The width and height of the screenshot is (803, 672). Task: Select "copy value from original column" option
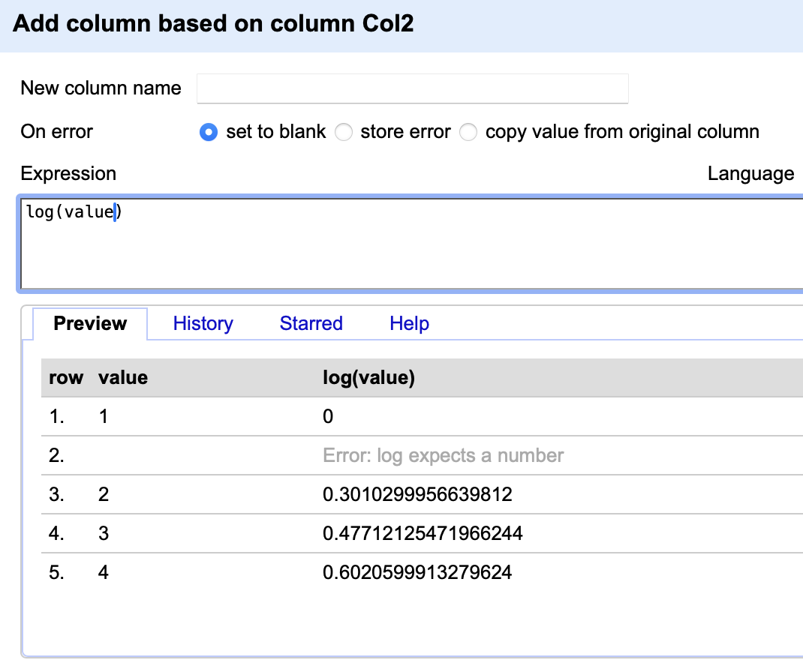(x=468, y=133)
